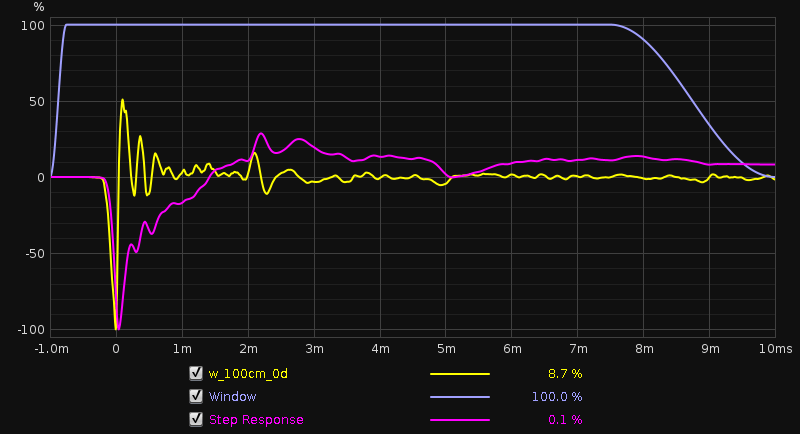Click the 5m tick on the time axis
The width and height of the screenshot is (800, 434).
point(446,349)
